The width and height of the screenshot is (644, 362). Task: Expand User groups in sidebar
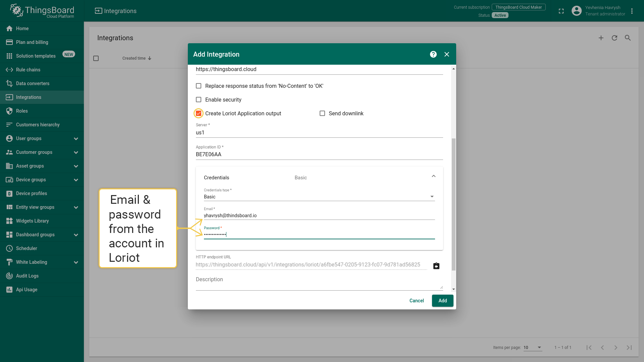coord(76,138)
